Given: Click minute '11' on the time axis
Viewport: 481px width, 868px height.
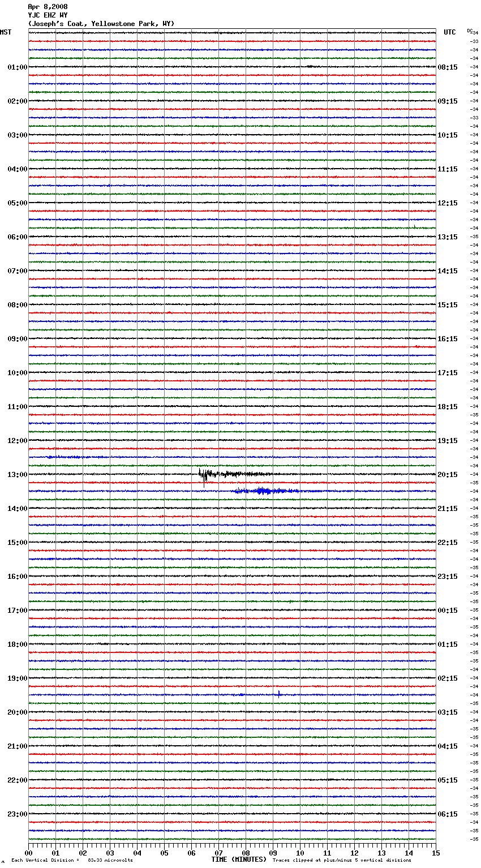Looking at the screenshot, I should coord(328,853).
